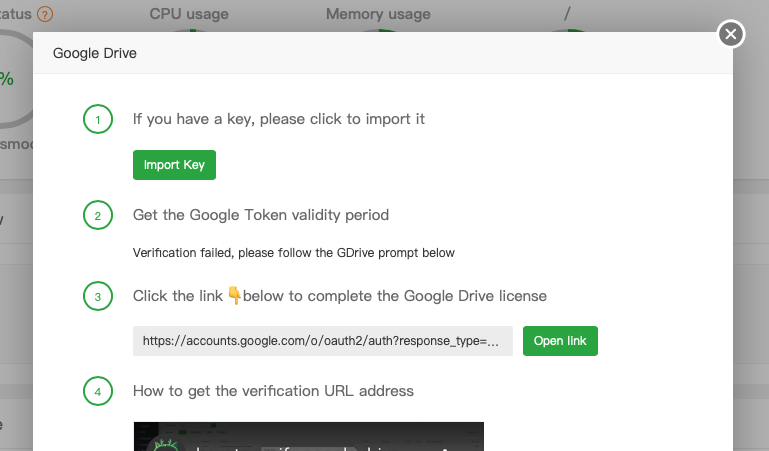Click the Memory usage label
Image resolution: width=769 pixels, height=451 pixels.
[x=378, y=15]
